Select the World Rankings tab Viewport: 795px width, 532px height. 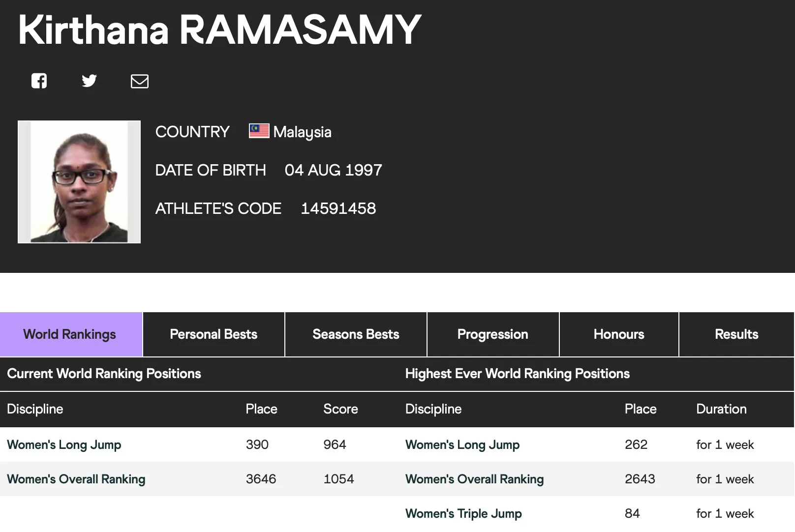click(x=70, y=334)
